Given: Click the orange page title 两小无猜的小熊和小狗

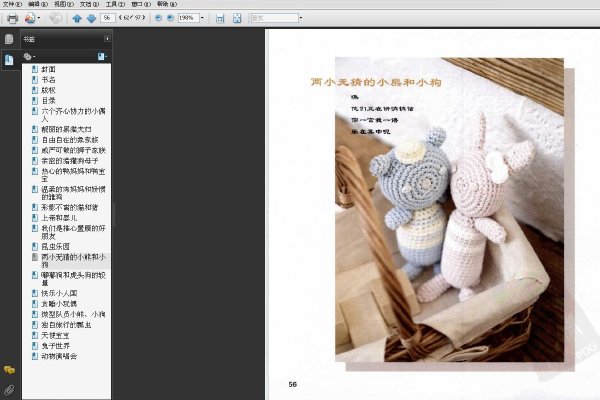Looking at the screenshot, I should click(x=376, y=82).
